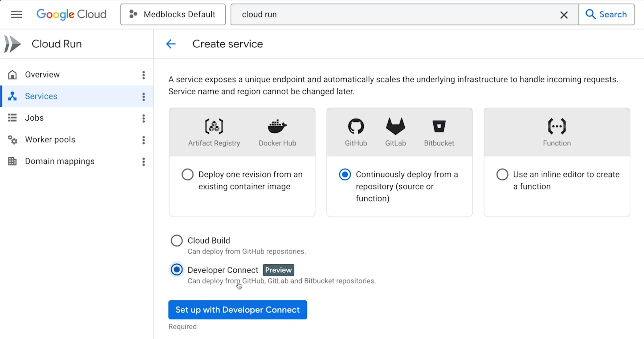Click the Jobs list icon
Screen dimensions: 644x339
[x=12, y=118]
